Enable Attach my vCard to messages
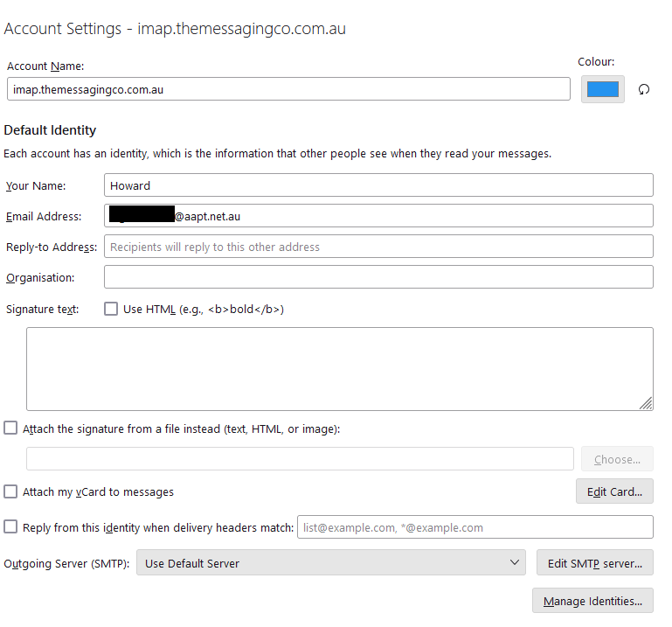 point(10,491)
